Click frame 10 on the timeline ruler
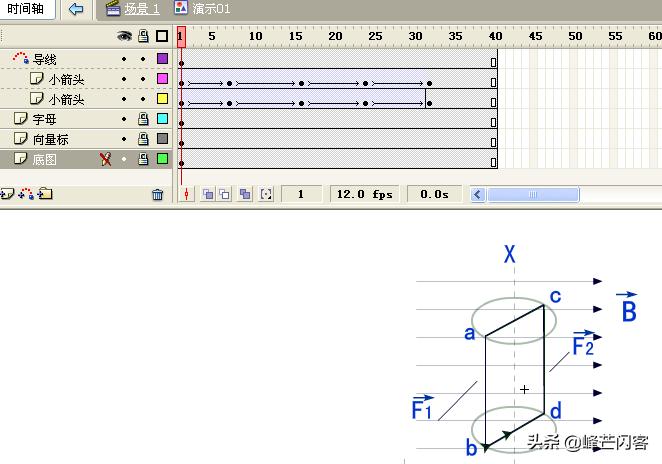 (255, 36)
